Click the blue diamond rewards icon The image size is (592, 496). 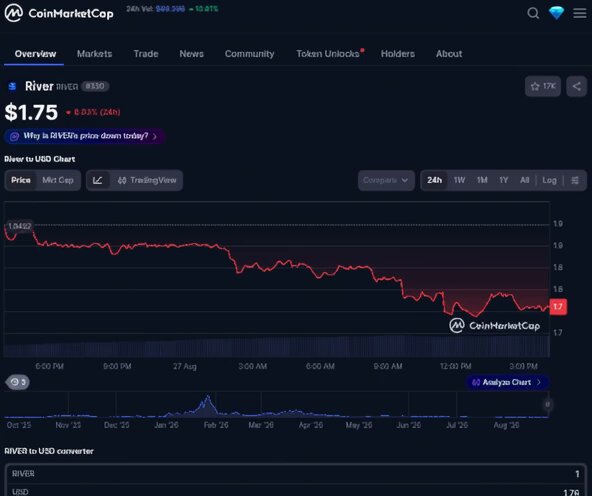556,13
